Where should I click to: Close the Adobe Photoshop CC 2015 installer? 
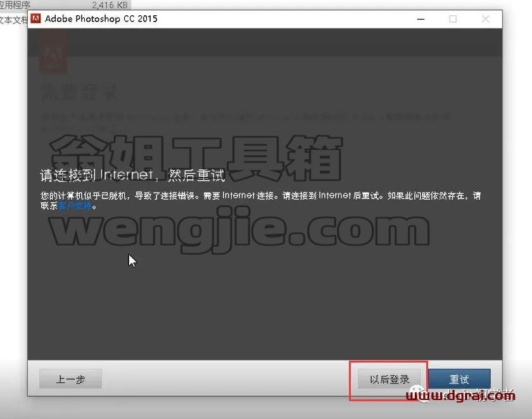486,19
